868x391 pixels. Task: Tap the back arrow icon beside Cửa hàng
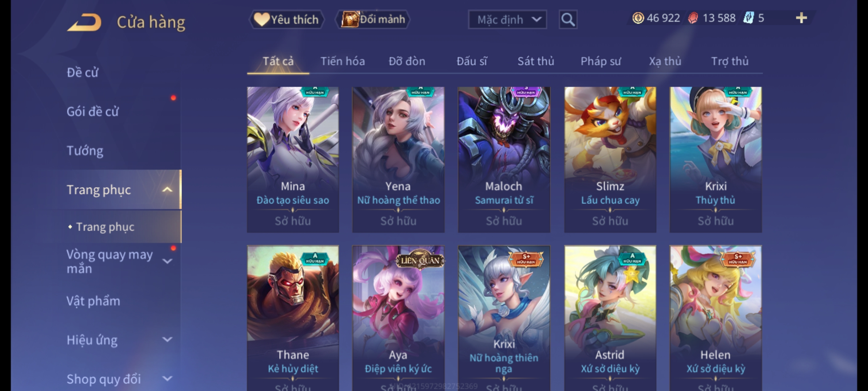pos(84,22)
